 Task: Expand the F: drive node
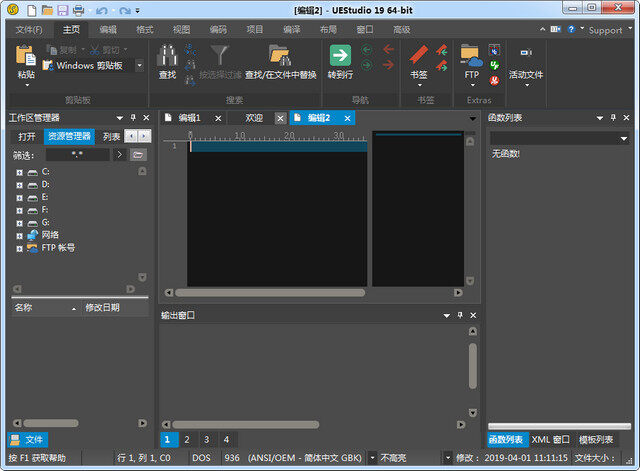pyautogui.click(x=19, y=211)
